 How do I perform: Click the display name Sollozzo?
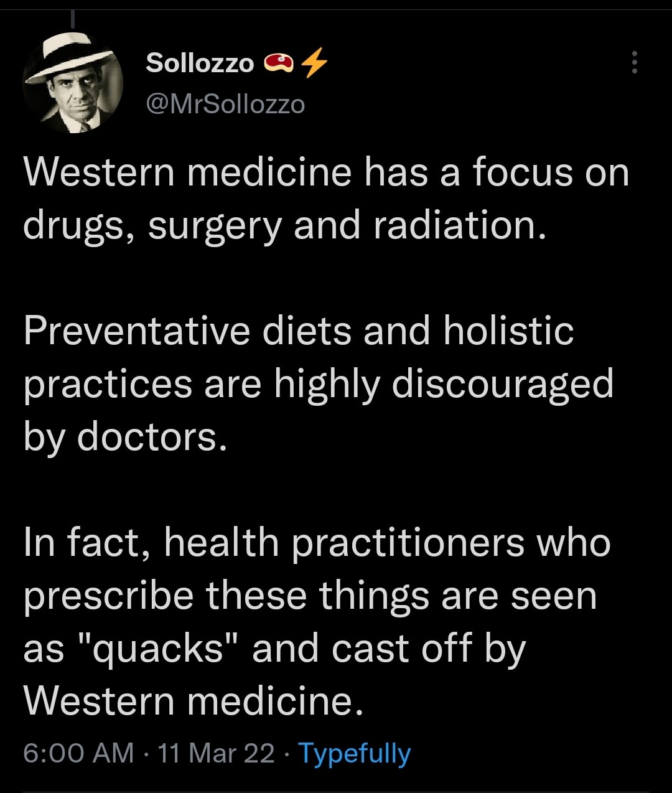coord(200,63)
